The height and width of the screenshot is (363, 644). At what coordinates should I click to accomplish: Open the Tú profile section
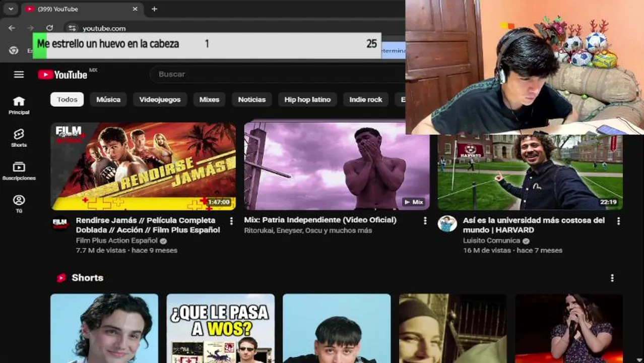click(19, 204)
